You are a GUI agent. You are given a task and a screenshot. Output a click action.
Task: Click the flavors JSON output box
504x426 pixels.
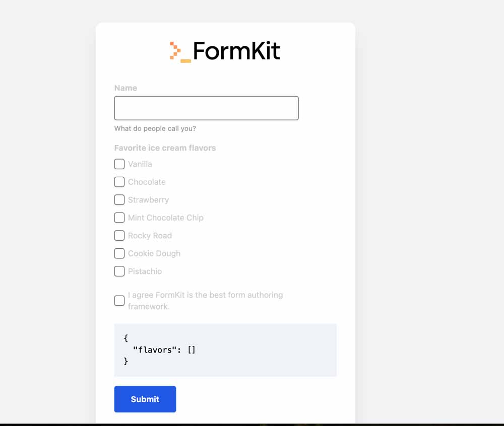tap(225, 349)
